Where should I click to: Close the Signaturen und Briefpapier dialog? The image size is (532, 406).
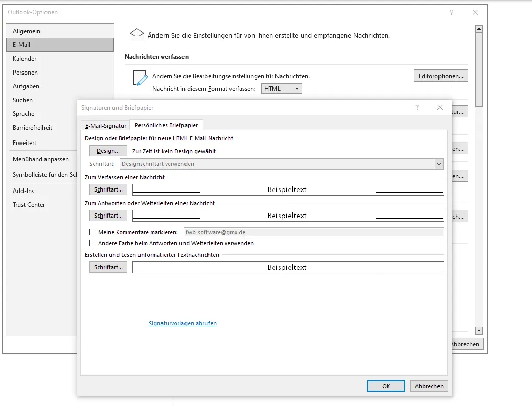click(440, 107)
